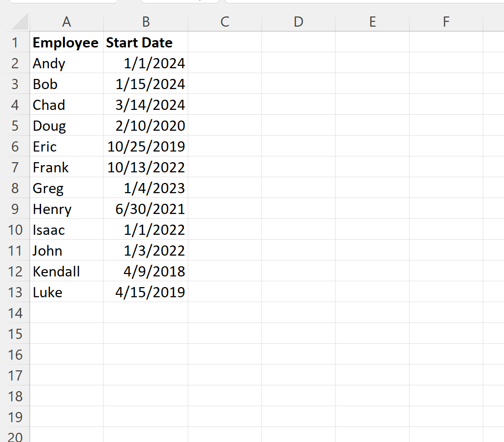
Task: Select row 13 header
Action: pyautogui.click(x=15, y=292)
